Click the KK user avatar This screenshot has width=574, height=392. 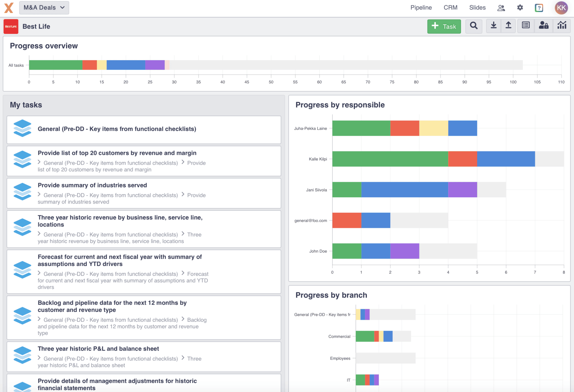pyautogui.click(x=561, y=8)
